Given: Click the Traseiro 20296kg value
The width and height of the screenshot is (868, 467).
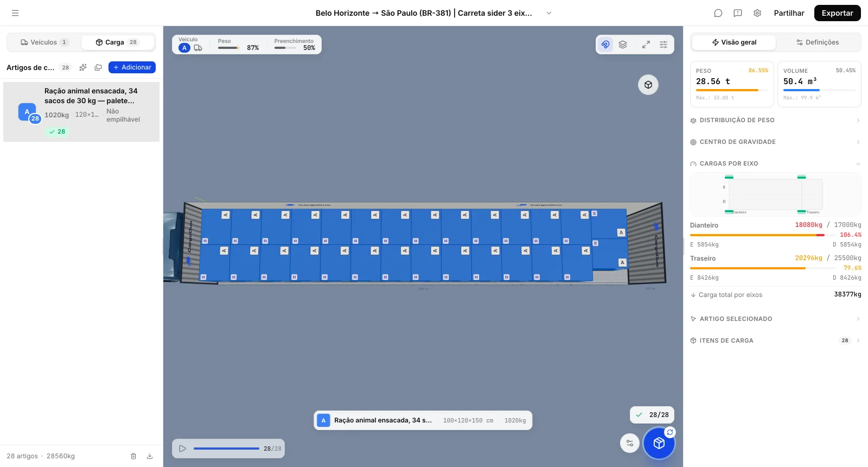Looking at the screenshot, I should click(x=808, y=258).
